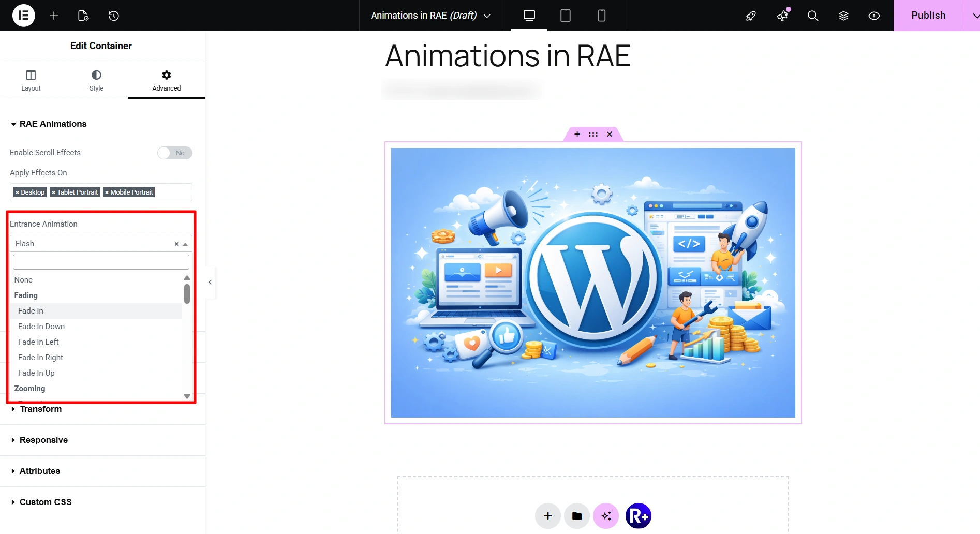The width and height of the screenshot is (980, 534).
Task: Switch to the Style tab
Action: coord(96,81)
